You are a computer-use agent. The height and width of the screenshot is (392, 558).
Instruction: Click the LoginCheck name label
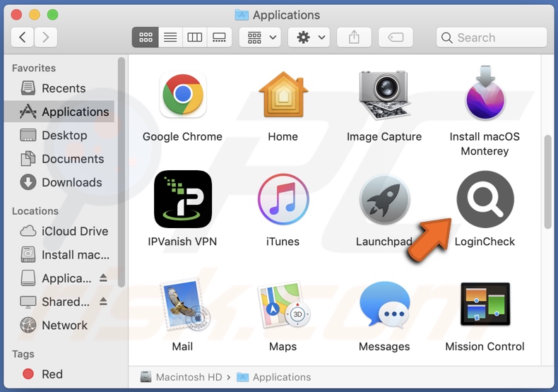click(485, 242)
